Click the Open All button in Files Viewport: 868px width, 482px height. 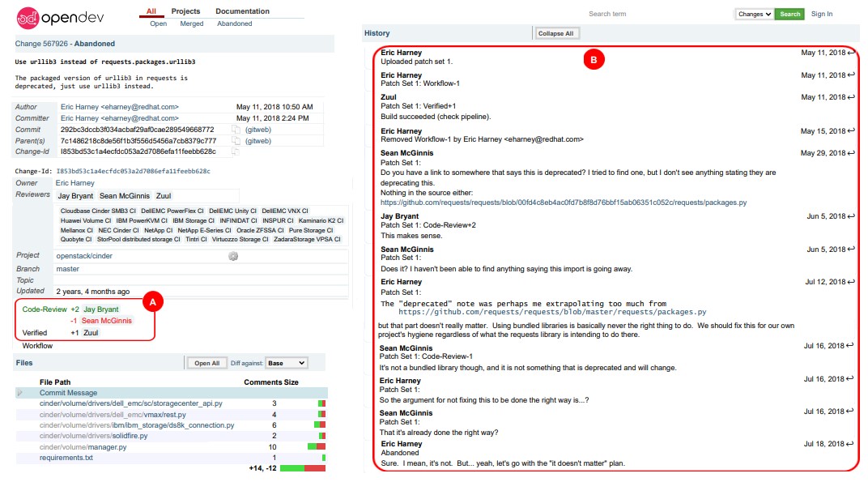[206, 363]
